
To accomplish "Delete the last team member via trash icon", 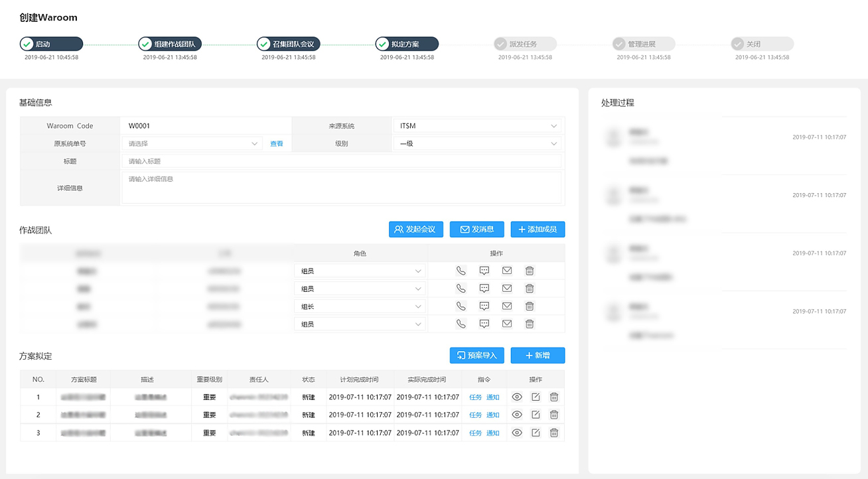I will 529,323.
